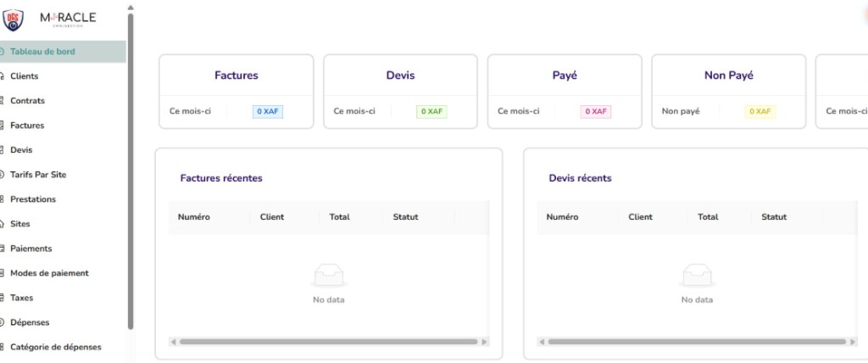Viewport: 868px width, 363px height.
Task: Click left scroll arrow of Factures récentes table
Action: pos(173,342)
